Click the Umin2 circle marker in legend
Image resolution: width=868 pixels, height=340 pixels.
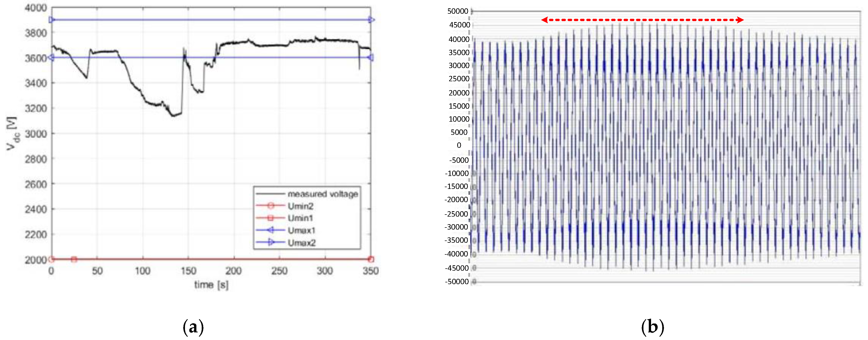[270, 206]
